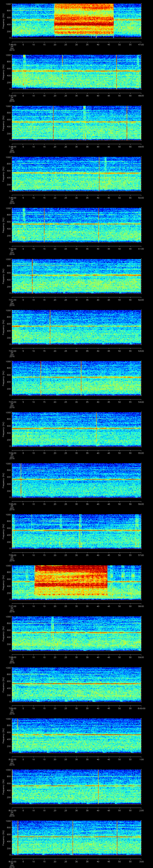Click the spectrogram panel starting at 7:59:00
153x868 pixels.
[x=76, y=685]
